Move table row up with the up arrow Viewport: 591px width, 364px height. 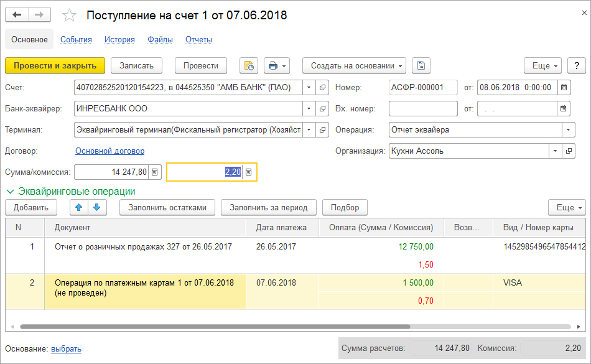coord(78,207)
